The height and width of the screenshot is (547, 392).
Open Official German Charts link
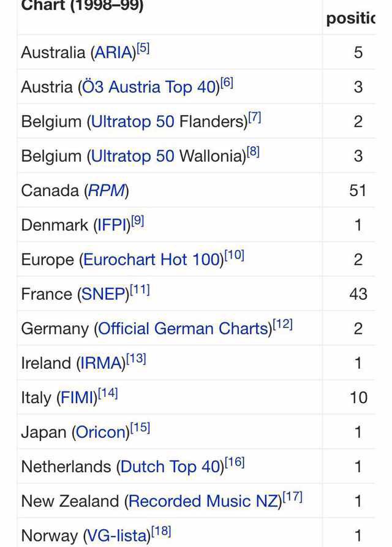pyautogui.click(x=184, y=329)
